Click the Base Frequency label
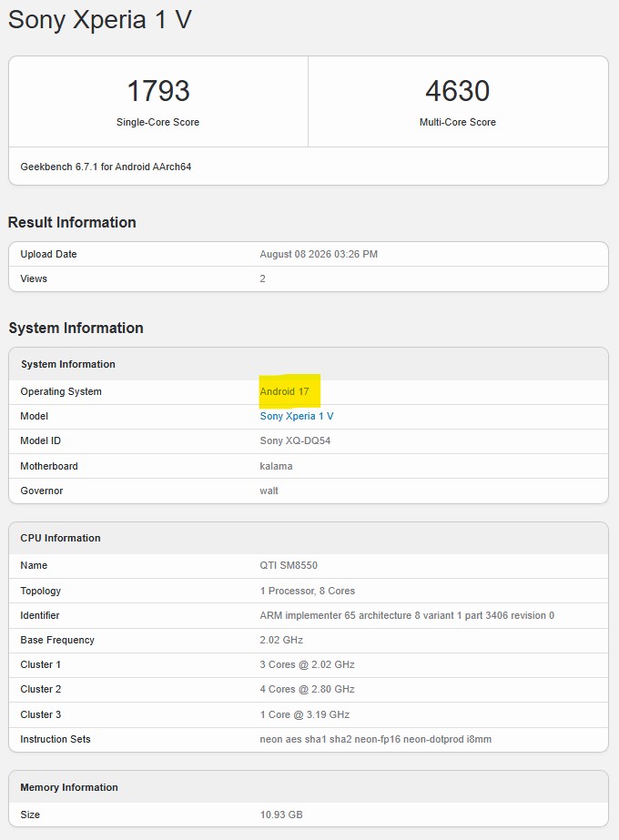Viewport: 619px width, 840px height. (56, 640)
